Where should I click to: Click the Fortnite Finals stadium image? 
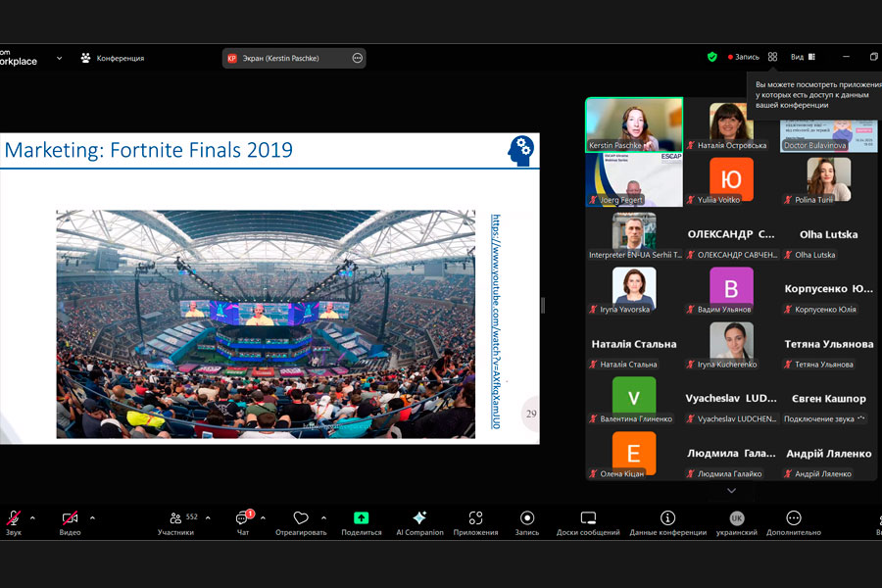click(x=266, y=324)
